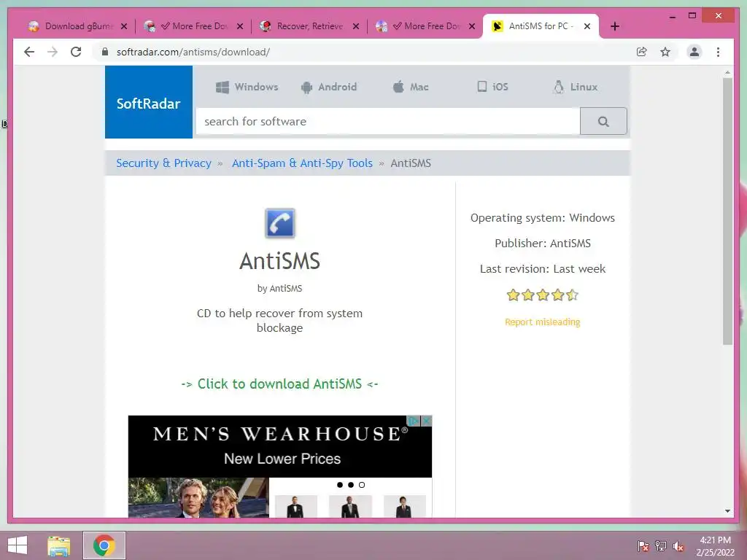This screenshot has width=747, height=560.
Task: Switch to Recover, Retrieve tab
Action: pyautogui.click(x=309, y=26)
